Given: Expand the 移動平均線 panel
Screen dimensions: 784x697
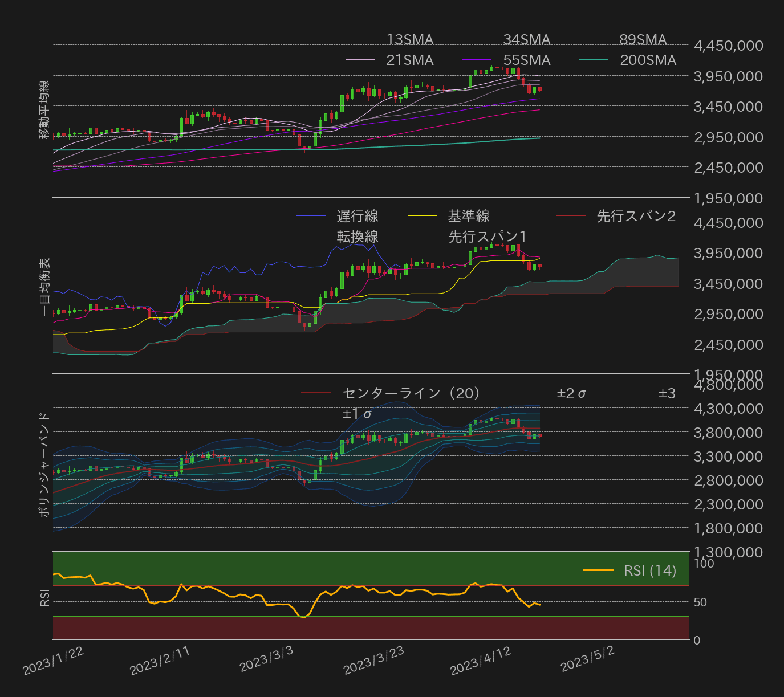Looking at the screenshot, I should click(x=43, y=108).
